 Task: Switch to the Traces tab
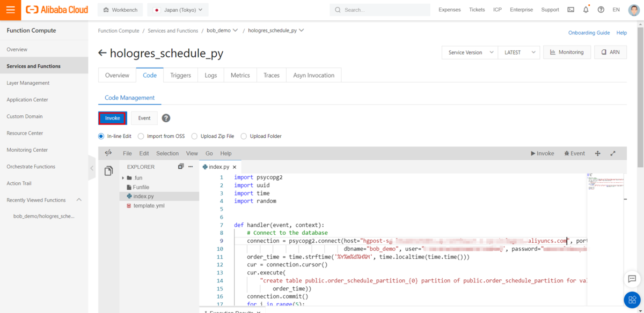272,75
